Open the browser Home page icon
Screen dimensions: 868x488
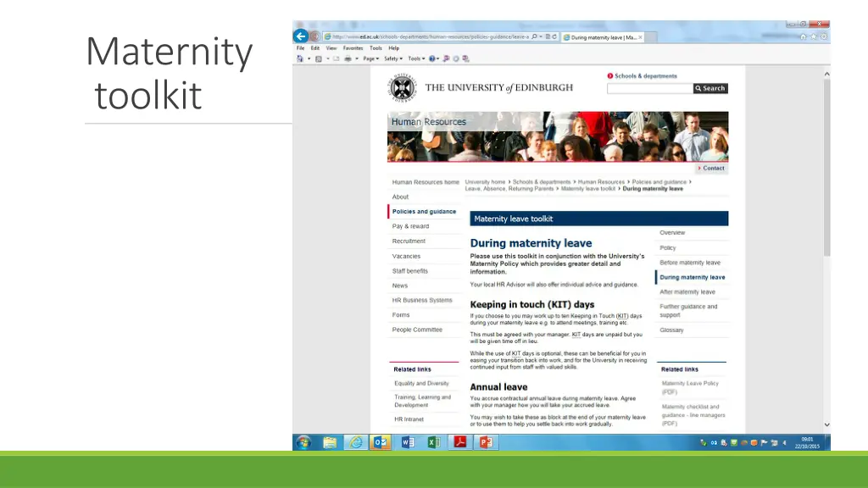pos(803,36)
